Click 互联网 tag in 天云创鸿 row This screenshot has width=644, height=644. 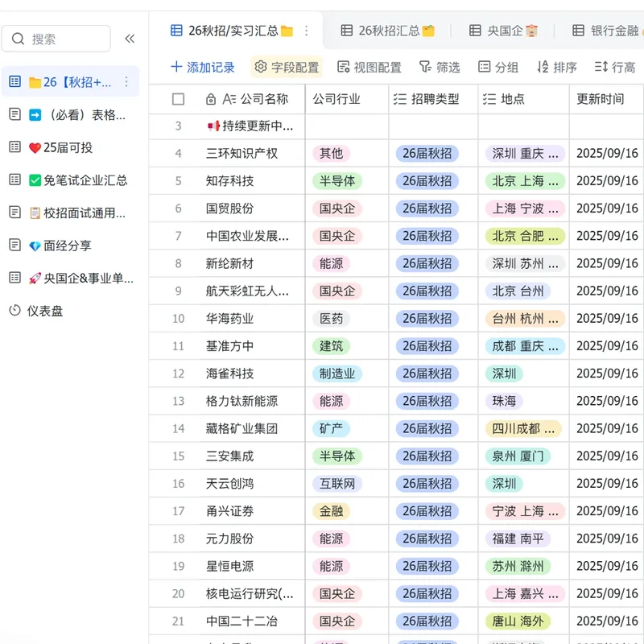click(337, 484)
